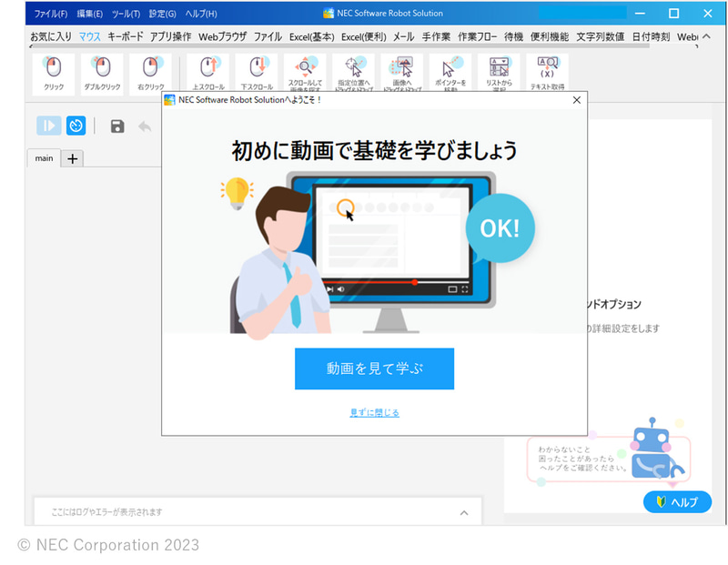This screenshot has width=728, height=565.
Task: Select the テキスト取得 icon
Action: click(x=548, y=73)
